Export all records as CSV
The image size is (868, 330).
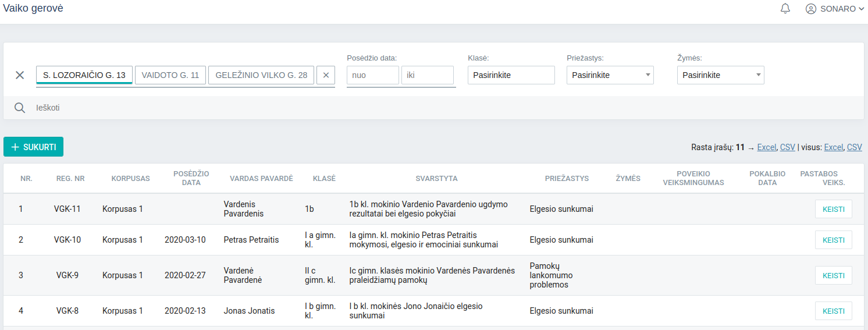854,148
